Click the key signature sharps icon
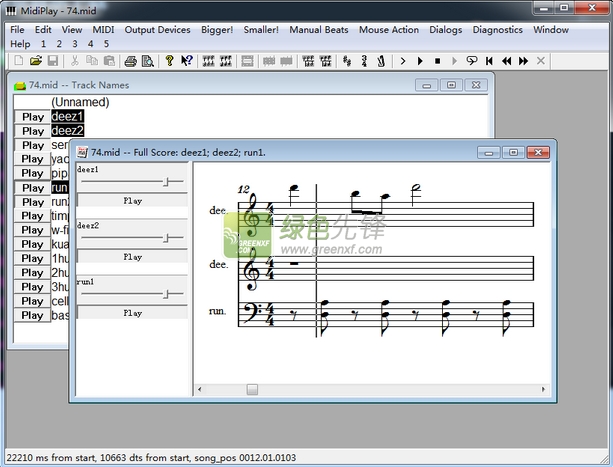This screenshot has width=613, height=467. click(347, 61)
